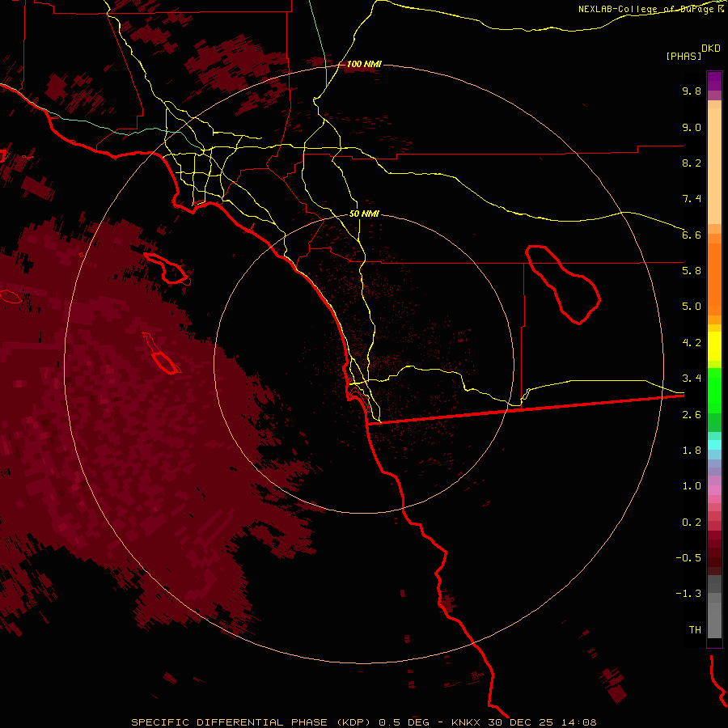Click the TH label on the scale
This screenshot has width=728, height=728.
click(695, 630)
